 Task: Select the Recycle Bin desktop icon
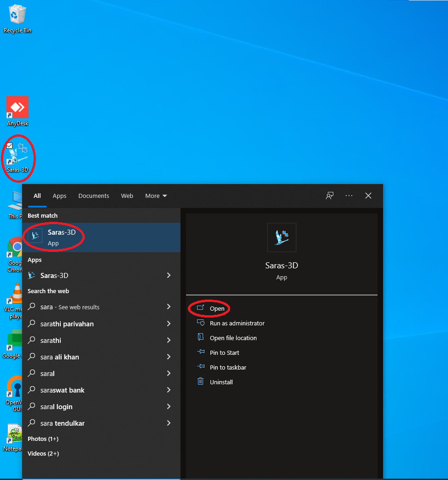[x=17, y=18]
